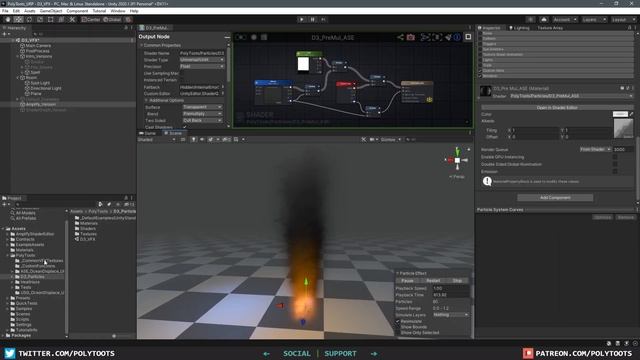Select the Rect transform tool
This screenshot has width=640, height=360.
tap(51, 19)
